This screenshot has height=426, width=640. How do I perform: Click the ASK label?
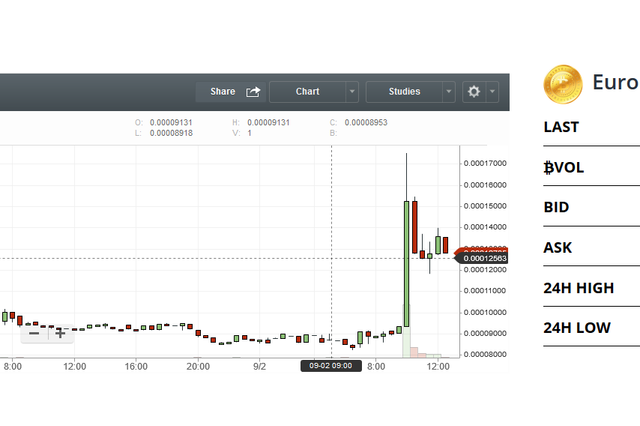(x=558, y=247)
